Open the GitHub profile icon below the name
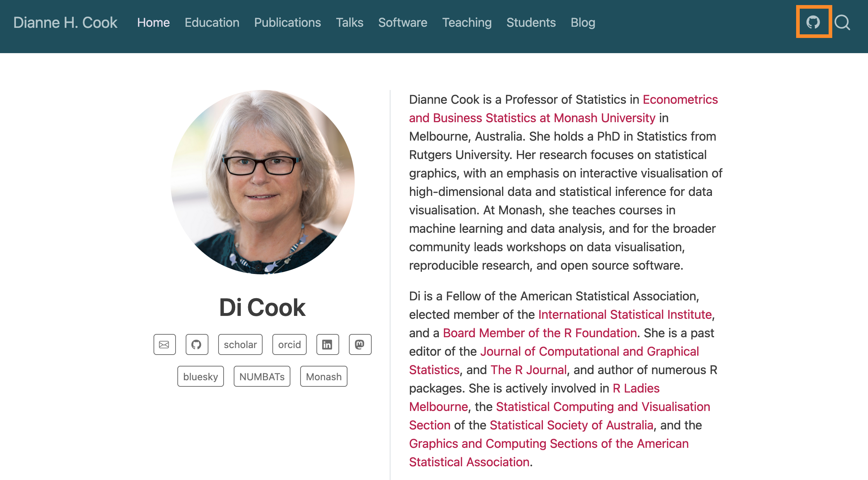 click(197, 344)
